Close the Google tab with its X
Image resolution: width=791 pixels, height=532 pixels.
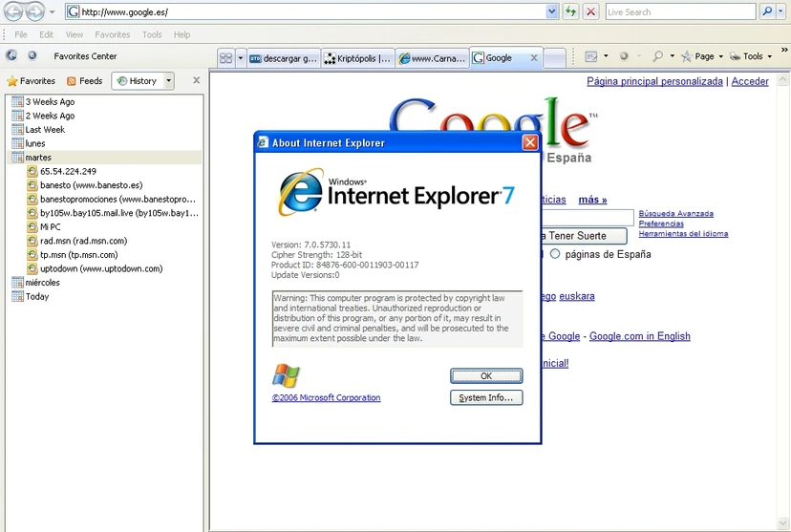[x=534, y=58]
